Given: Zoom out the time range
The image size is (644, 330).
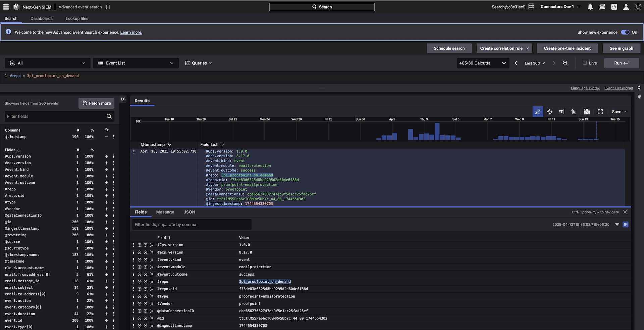Looking at the screenshot, I should click(x=565, y=63).
